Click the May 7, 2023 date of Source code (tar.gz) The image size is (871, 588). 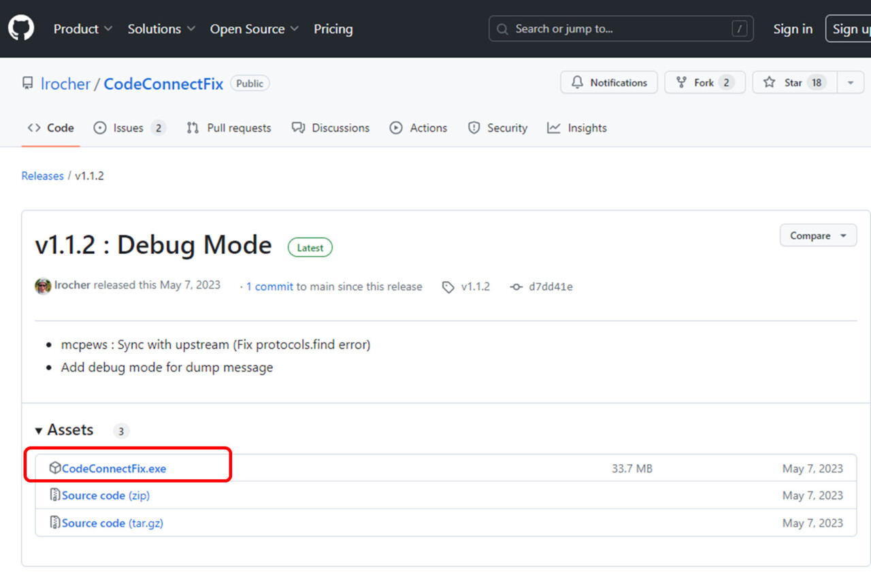click(x=812, y=523)
